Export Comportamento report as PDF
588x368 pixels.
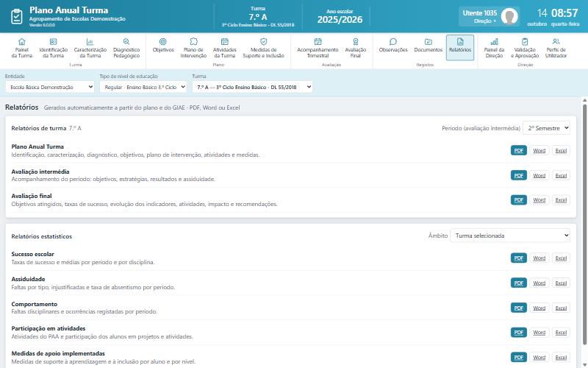(x=519, y=308)
